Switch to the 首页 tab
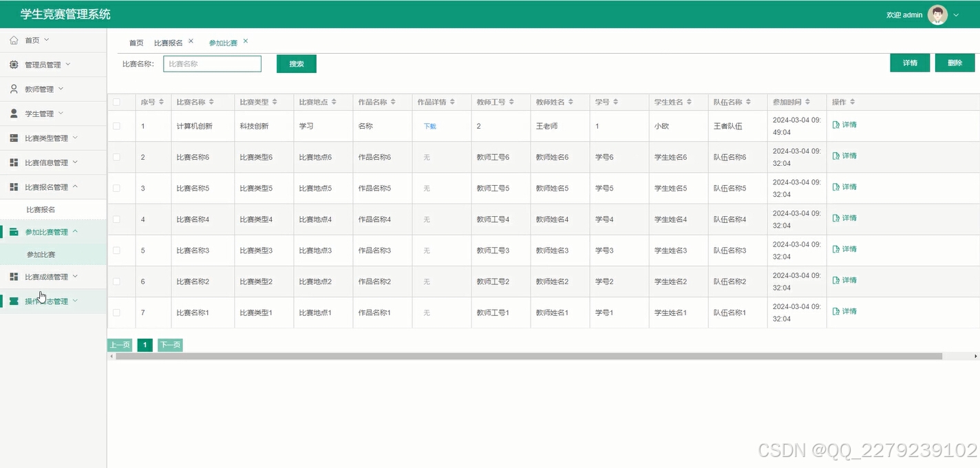 [136, 41]
